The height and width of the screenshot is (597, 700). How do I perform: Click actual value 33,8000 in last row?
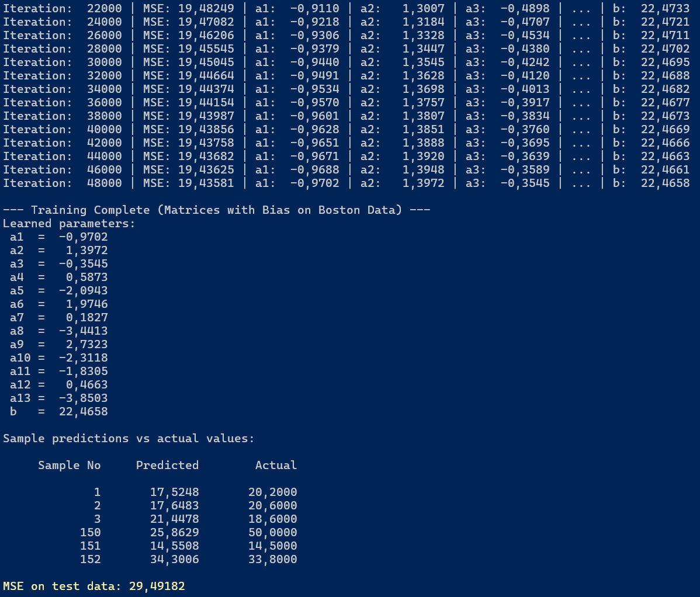[272, 559]
